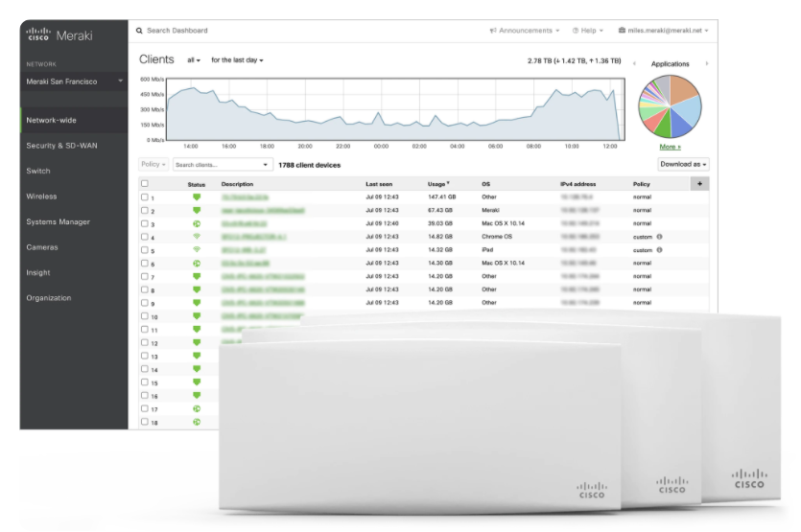The width and height of the screenshot is (801, 532).
Task: Open the Download as dropdown
Action: click(x=683, y=165)
